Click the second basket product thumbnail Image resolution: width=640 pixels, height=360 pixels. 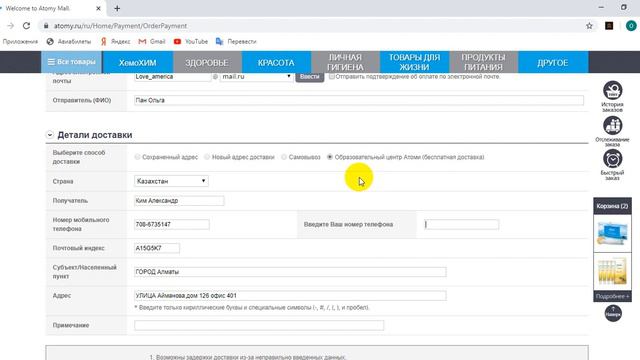(612, 271)
